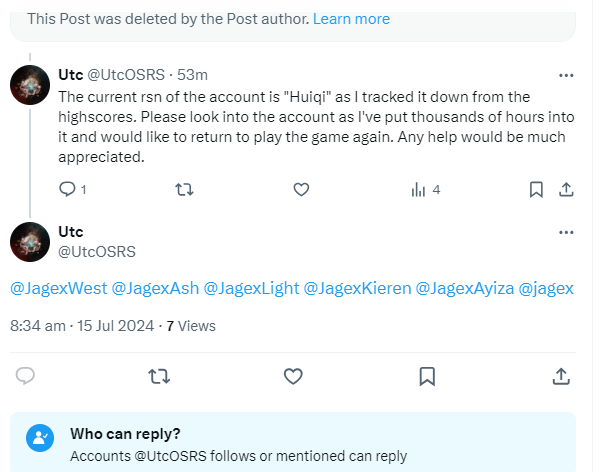Image resolution: width=609 pixels, height=472 pixels.
Task: View analytics icon showing 4 views
Action: 418,190
